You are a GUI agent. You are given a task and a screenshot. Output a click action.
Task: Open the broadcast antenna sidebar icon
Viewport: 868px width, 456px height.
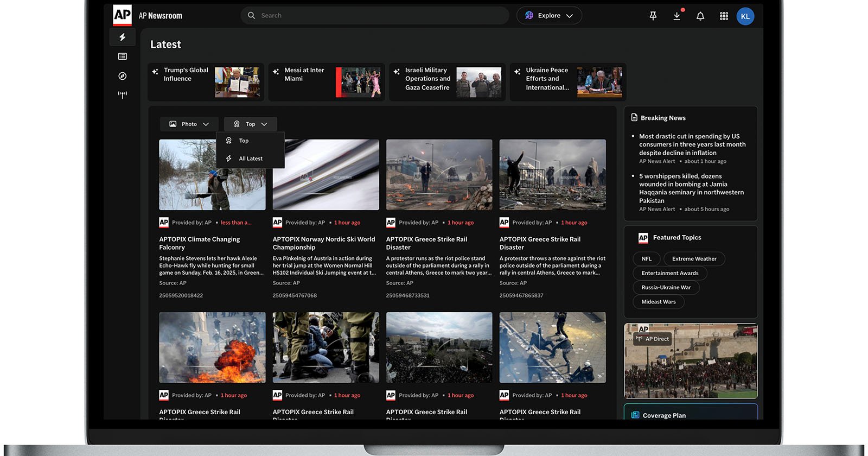(123, 95)
